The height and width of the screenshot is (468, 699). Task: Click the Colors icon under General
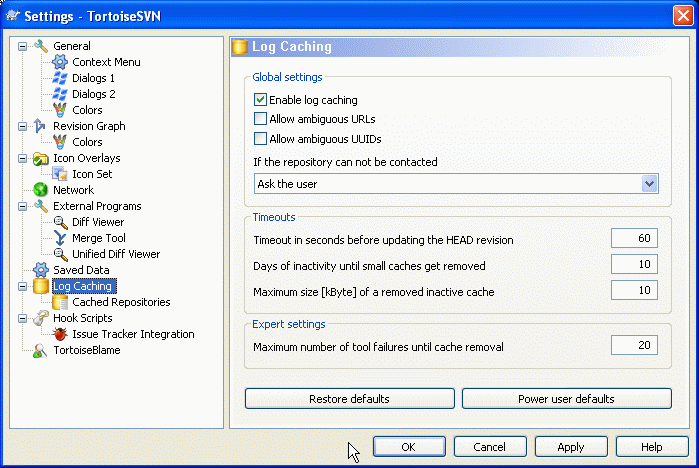60,110
